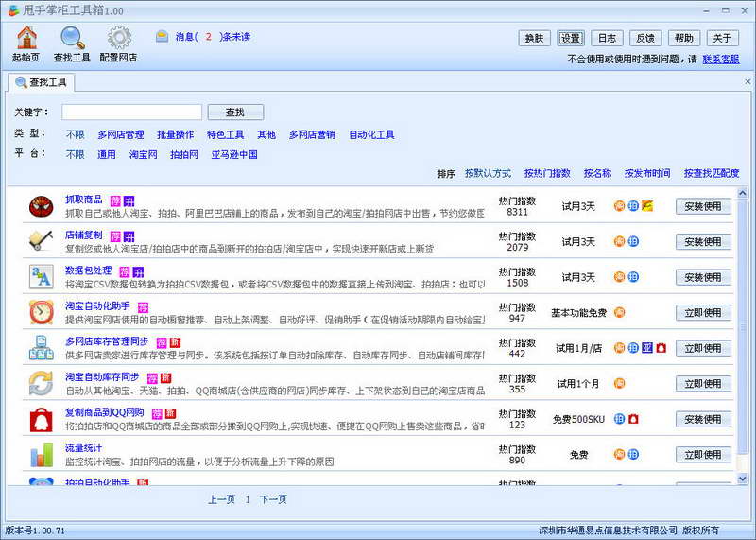This screenshot has height=540, width=756.
Task: Click the Taobao platform icon in 抓取商品 row
Action: 619,206
